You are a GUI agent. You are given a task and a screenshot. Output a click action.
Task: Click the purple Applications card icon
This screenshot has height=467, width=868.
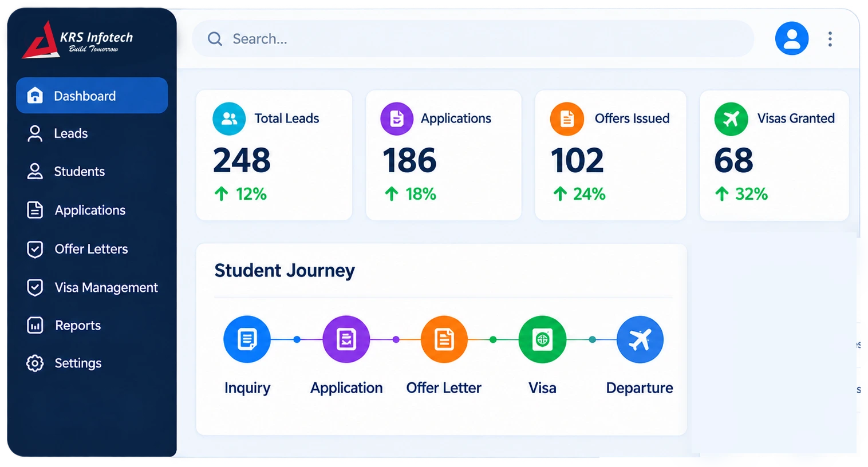coord(397,118)
